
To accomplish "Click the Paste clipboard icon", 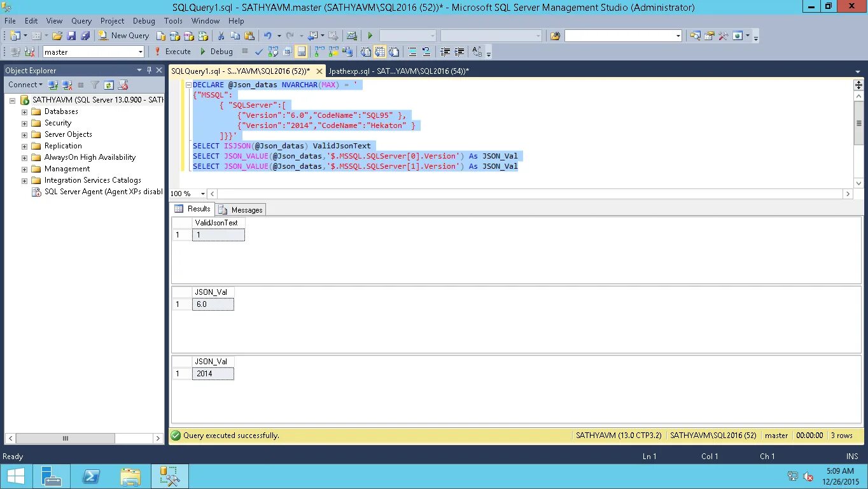I will pyautogui.click(x=249, y=36).
